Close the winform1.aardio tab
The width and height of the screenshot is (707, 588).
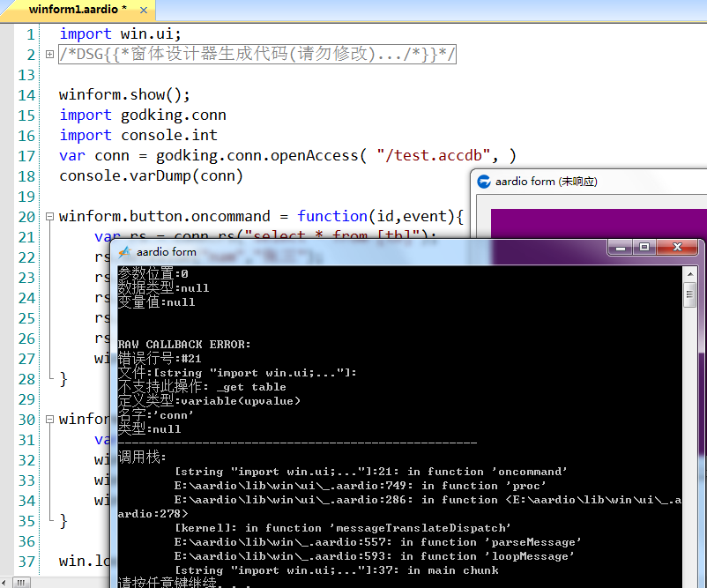click(144, 10)
